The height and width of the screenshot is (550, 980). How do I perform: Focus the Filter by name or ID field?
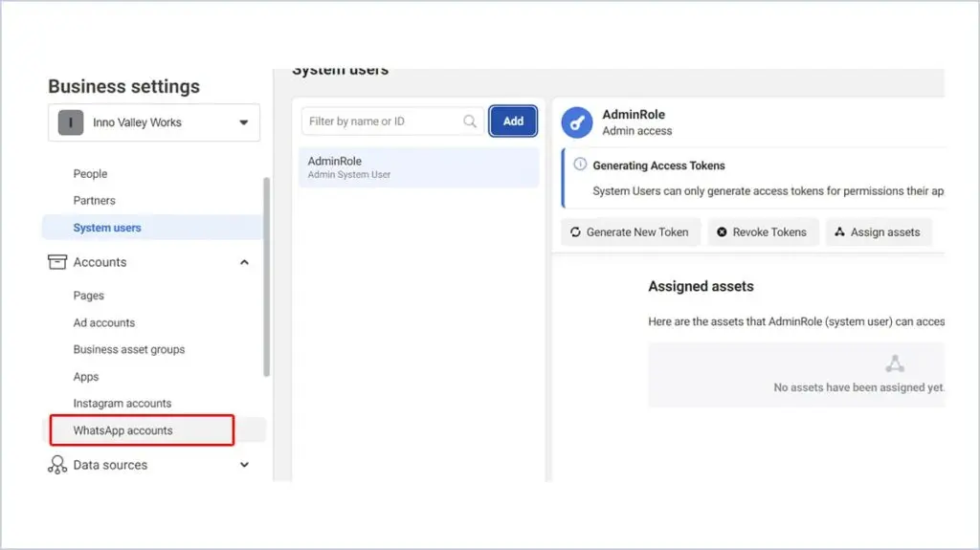392,121
